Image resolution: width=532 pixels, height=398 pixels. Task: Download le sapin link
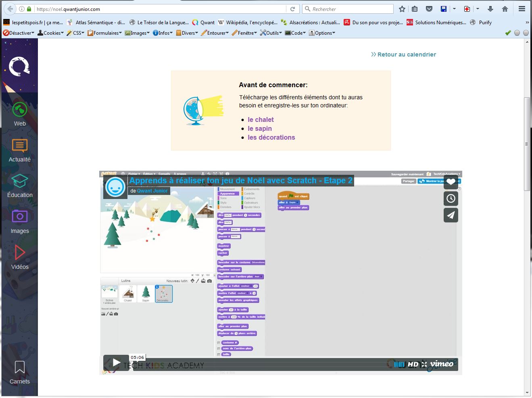point(260,128)
